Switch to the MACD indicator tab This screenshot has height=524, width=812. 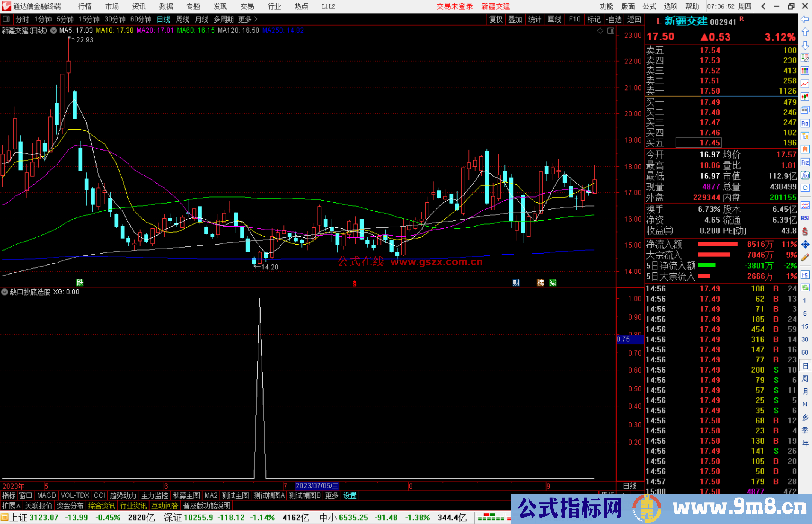[46, 495]
